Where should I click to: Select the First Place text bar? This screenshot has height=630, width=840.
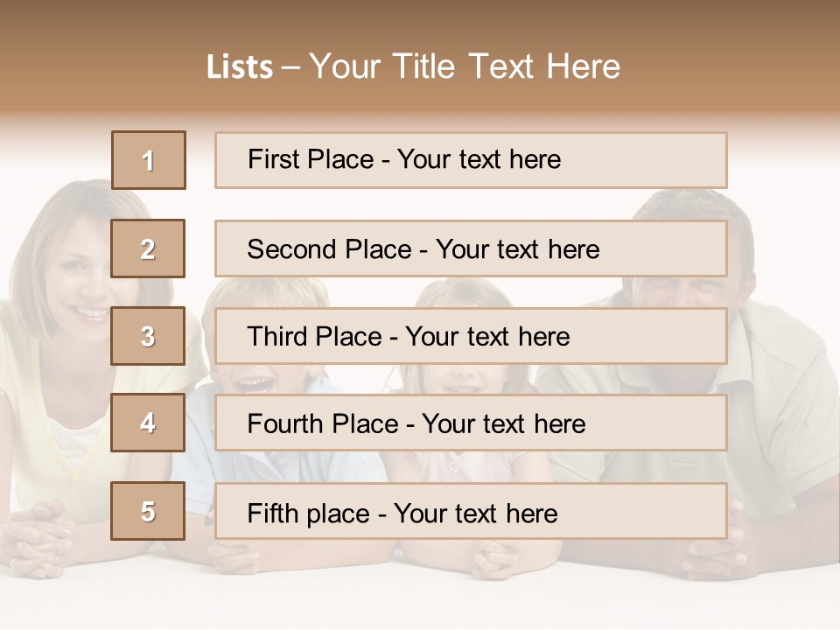point(471,160)
